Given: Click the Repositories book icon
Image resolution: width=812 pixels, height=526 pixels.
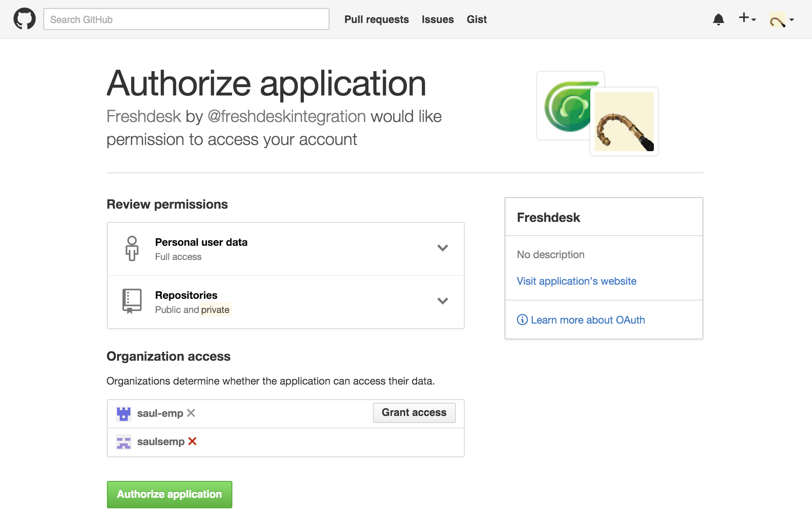Looking at the screenshot, I should click(132, 301).
